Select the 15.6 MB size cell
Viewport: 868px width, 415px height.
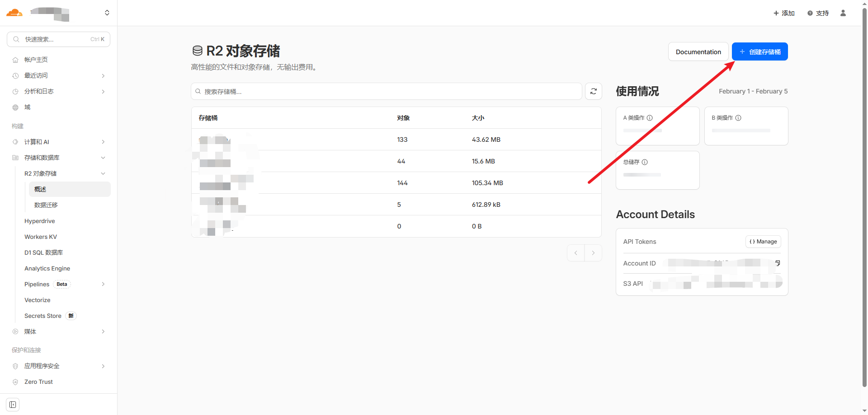pyautogui.click(x=483, y=161)
